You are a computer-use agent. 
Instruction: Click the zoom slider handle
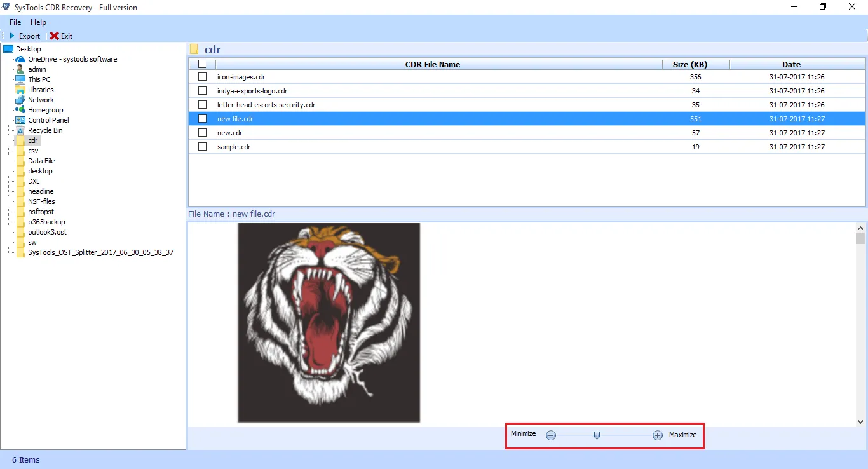click(x=597, y=435)
